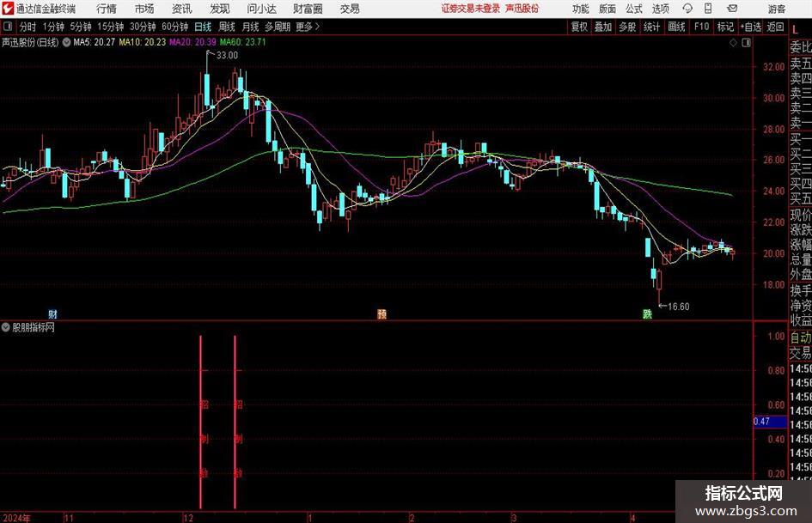Open the mail envelope icon
The width and height of the screenshot is (812, 523).
[732, 9]
